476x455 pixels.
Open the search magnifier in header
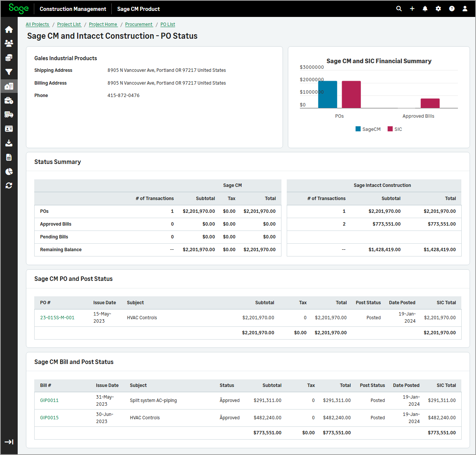399,9
